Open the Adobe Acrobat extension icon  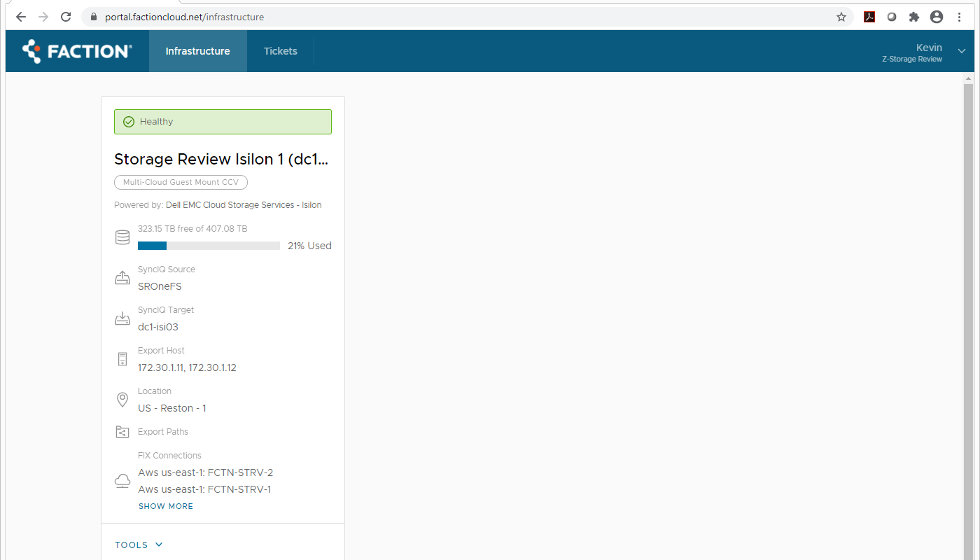pos(869,17)
